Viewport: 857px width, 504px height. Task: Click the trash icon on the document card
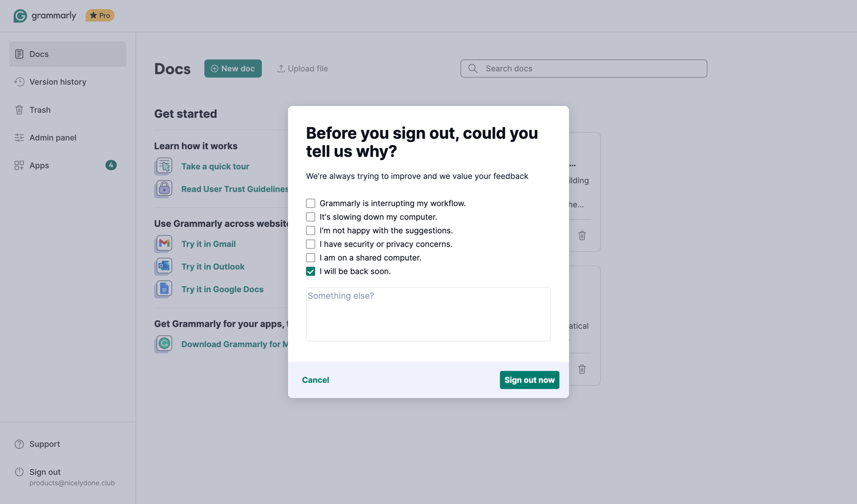[x=582, y=235]
